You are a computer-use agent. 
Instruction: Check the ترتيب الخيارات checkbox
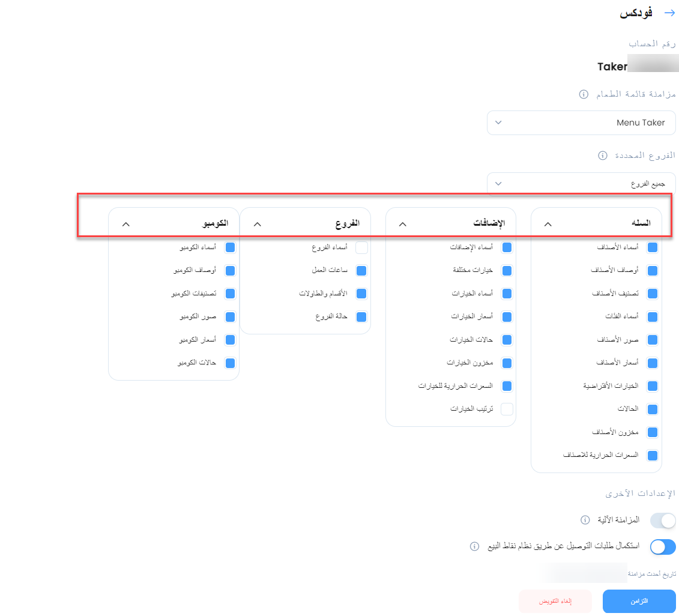[507, 409]
